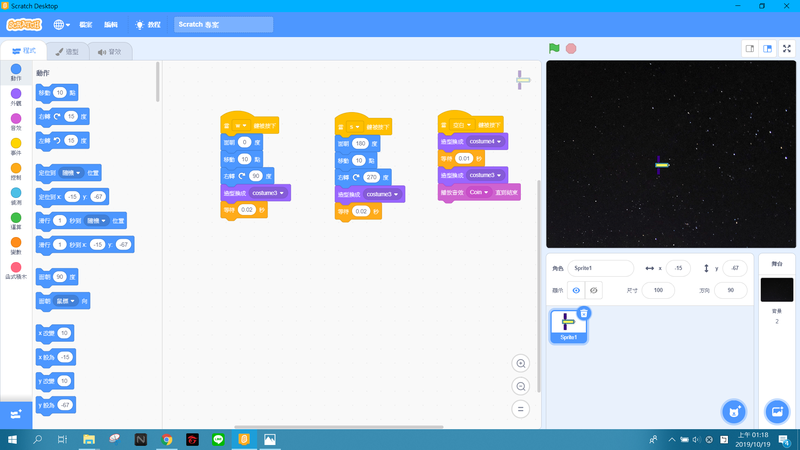
Task: Click the sprite y position field
Action: point(735,268)
